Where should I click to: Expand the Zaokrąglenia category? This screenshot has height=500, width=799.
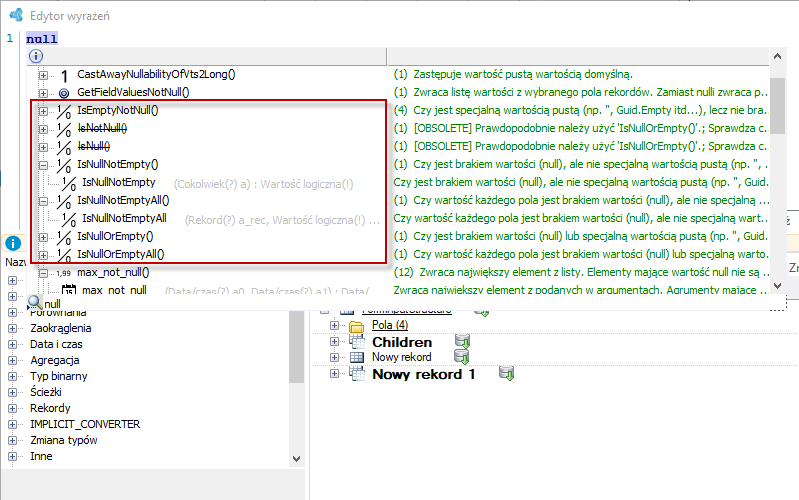pos(12,329)
